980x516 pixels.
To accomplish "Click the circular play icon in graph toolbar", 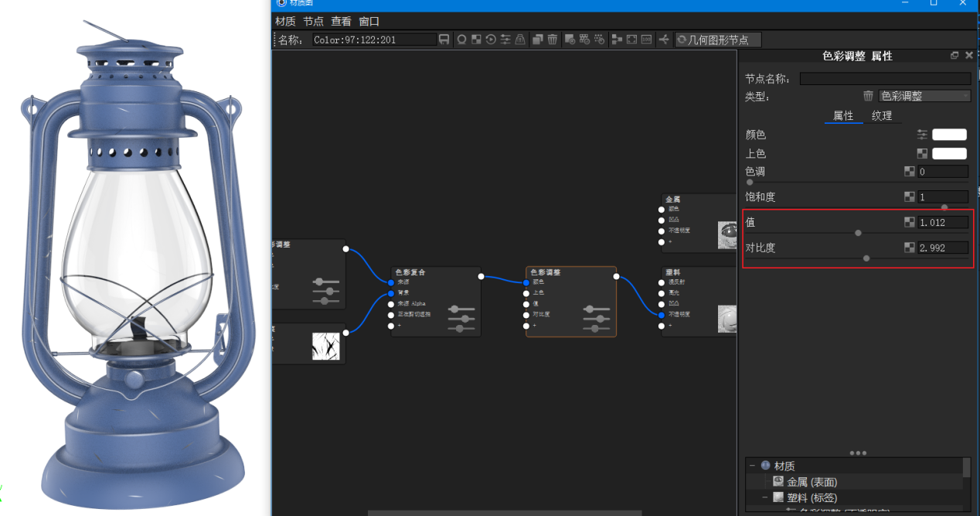I will (491, 39).
